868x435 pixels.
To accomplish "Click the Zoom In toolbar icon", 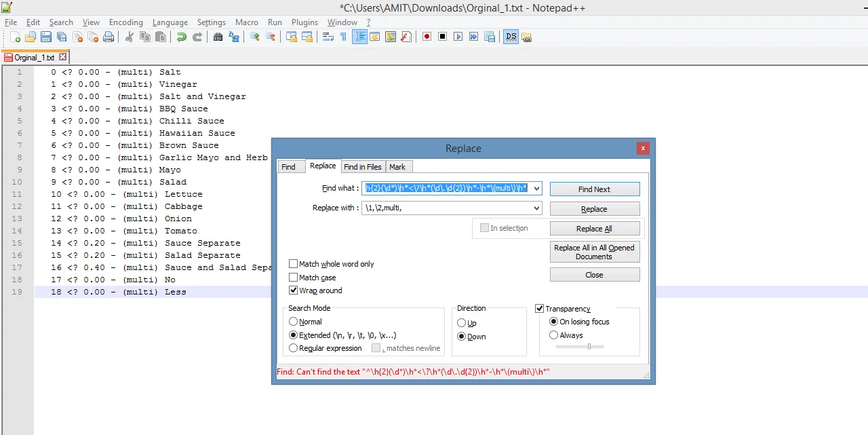I will [255, 37].
